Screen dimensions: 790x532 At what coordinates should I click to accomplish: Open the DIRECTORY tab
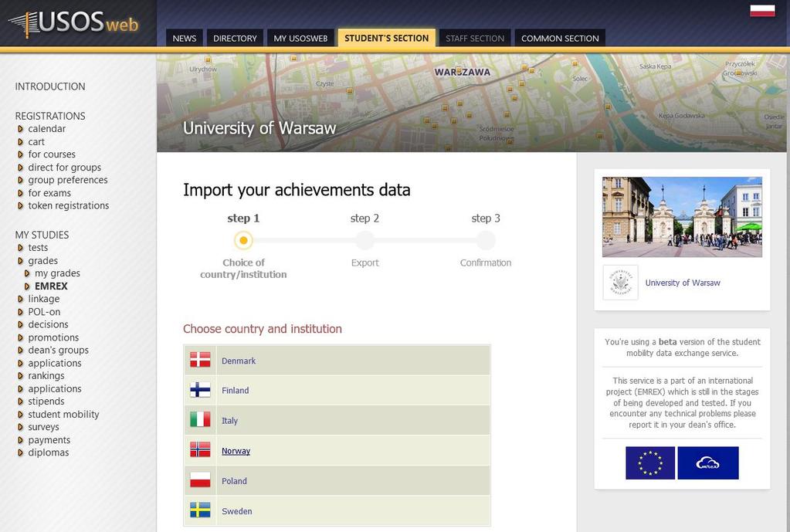click(x=235, y=39)
